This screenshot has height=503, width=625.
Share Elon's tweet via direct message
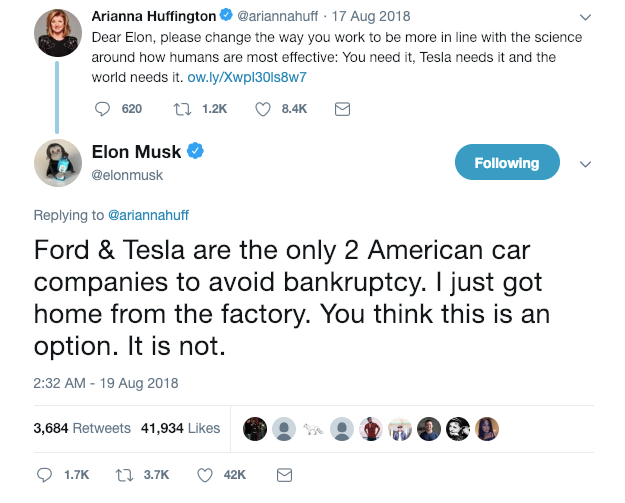click(x=284, y=473)
